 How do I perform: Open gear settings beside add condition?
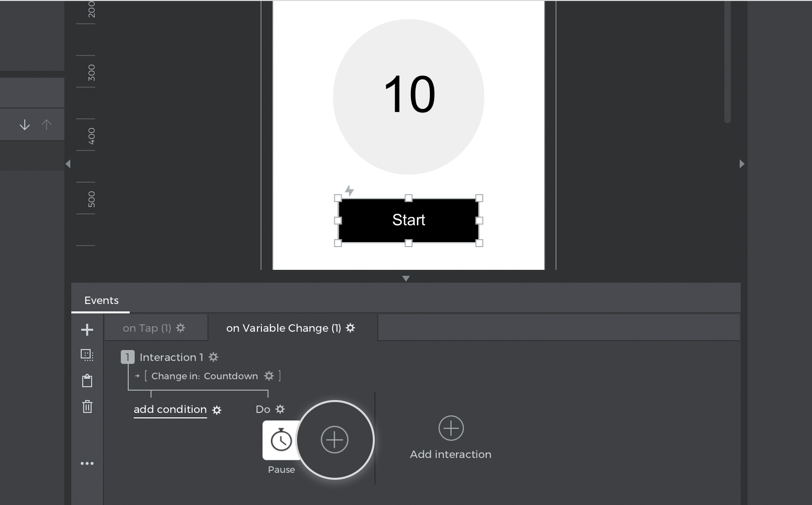click(217, 410)
